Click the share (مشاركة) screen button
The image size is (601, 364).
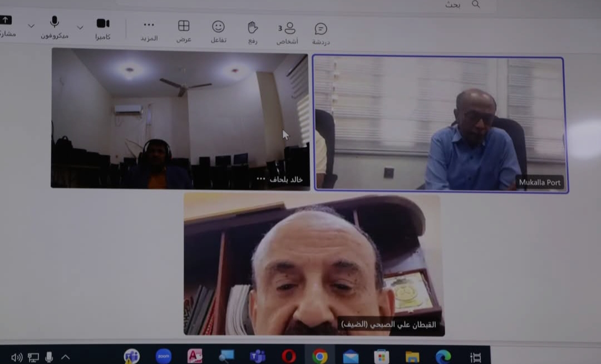(6, 25)
